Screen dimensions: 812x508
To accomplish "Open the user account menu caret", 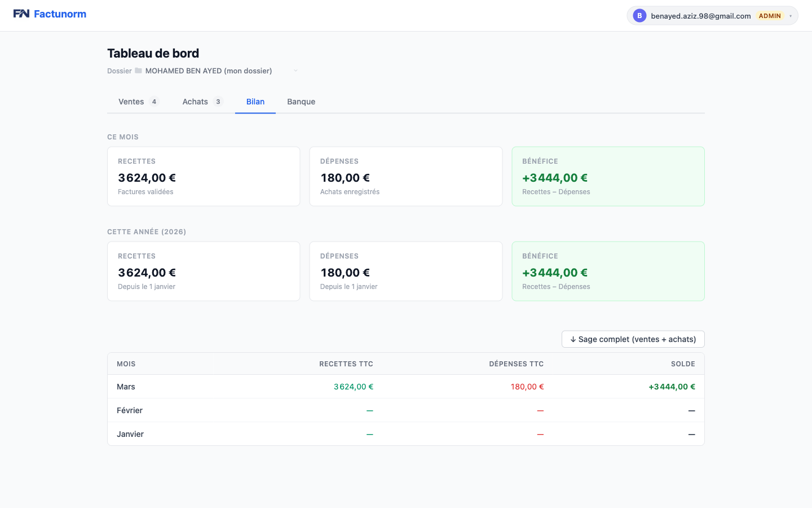I will click(791, 16).
